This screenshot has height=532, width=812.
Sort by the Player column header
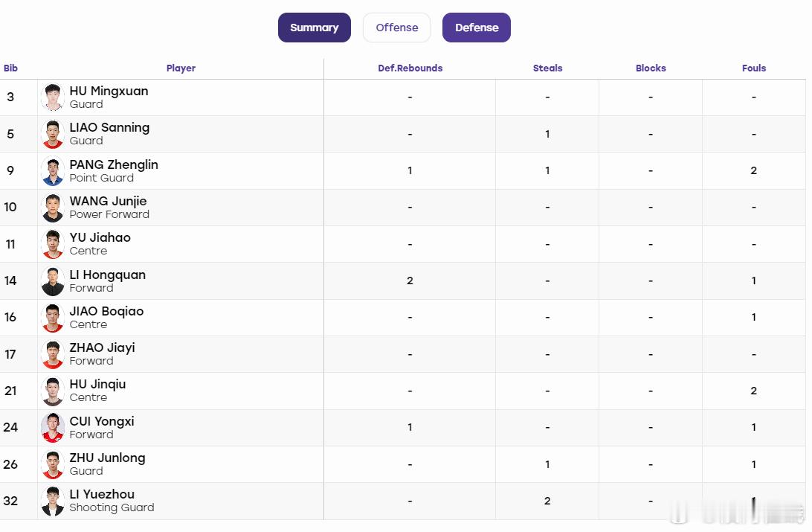[x=181, y=68]
